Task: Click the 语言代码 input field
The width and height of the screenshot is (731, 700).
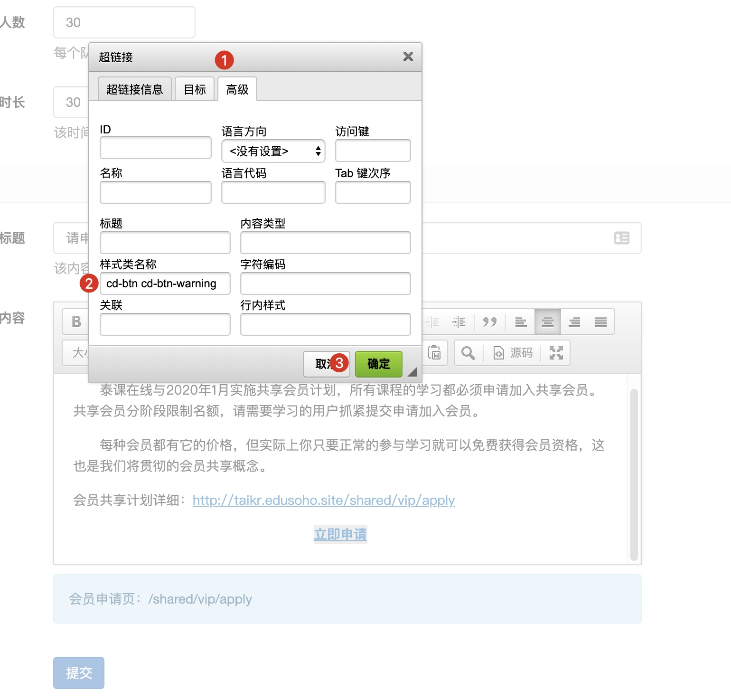Action: click(x=273, y=192)
